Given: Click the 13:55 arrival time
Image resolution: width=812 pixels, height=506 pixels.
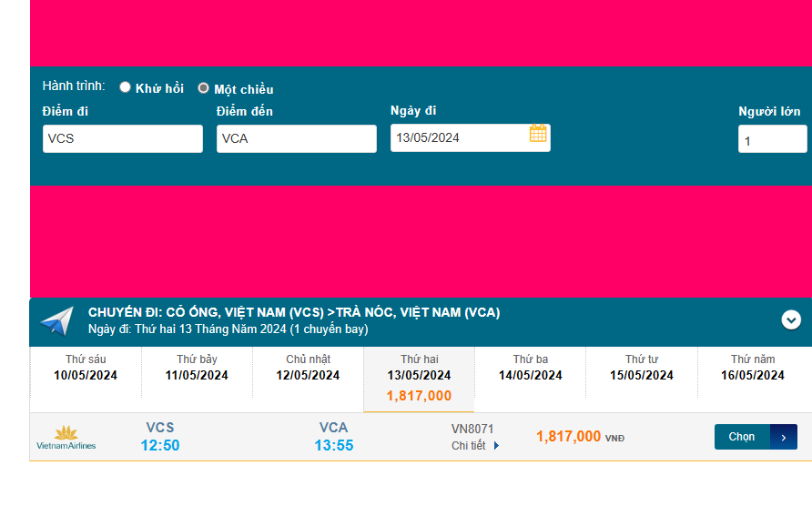Looking at the screenshot, I should point(334,445).
